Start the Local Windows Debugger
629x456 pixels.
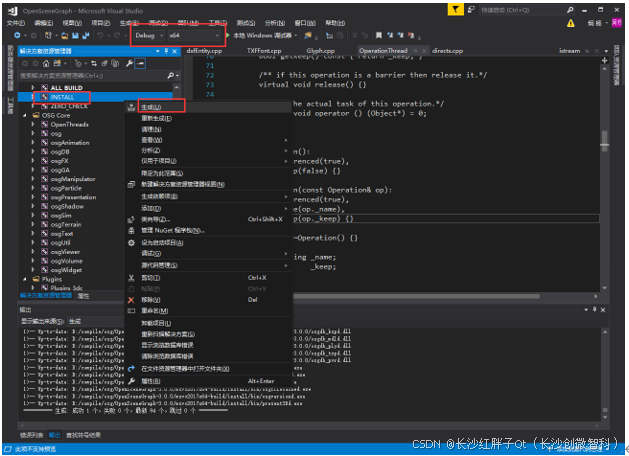tap(260, 35)
